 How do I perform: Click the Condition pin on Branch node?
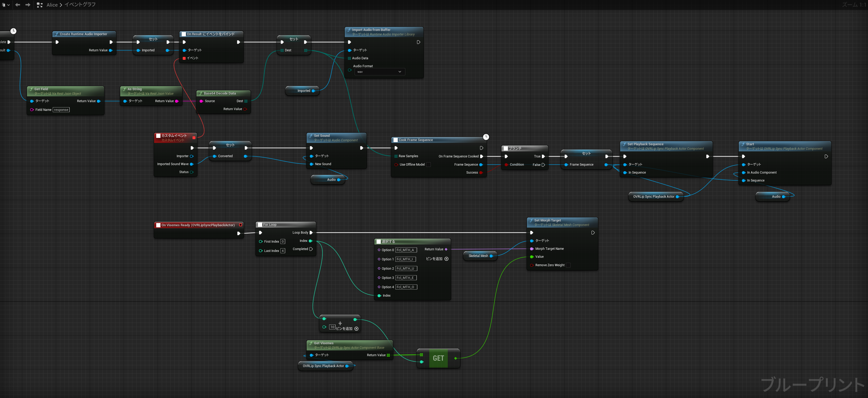pos(507,165)
